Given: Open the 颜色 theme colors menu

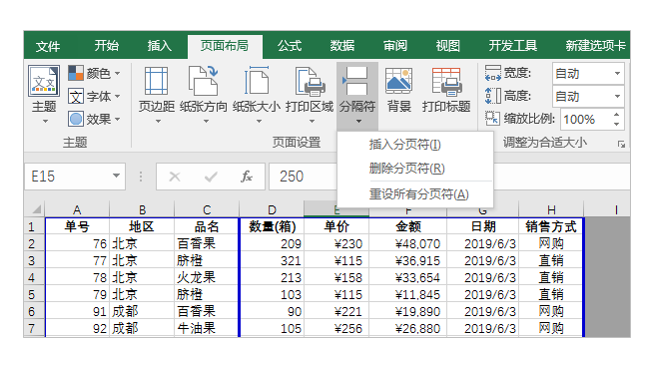Looking at the screenshot, I should 94,73.
